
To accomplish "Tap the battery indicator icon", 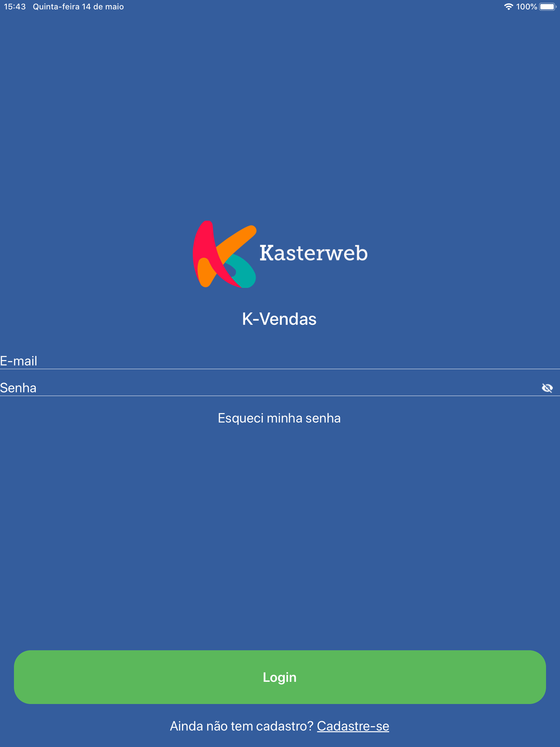I will (x=547, y=6).
